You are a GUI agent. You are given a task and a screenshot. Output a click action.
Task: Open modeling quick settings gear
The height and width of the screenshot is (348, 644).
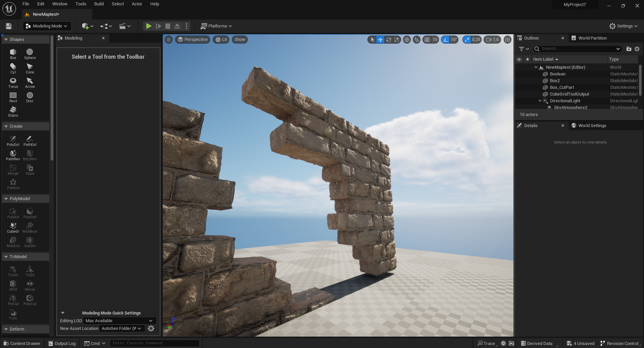click(151, 328)
